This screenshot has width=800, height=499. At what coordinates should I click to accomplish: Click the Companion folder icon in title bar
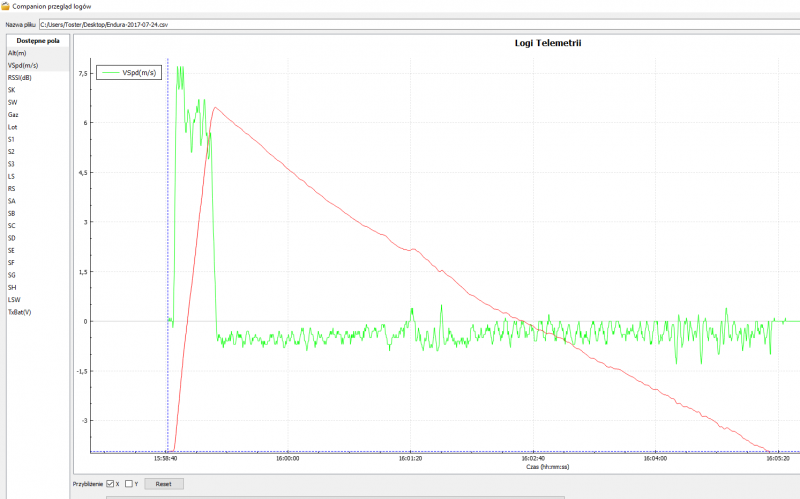[x=6, y=6]
